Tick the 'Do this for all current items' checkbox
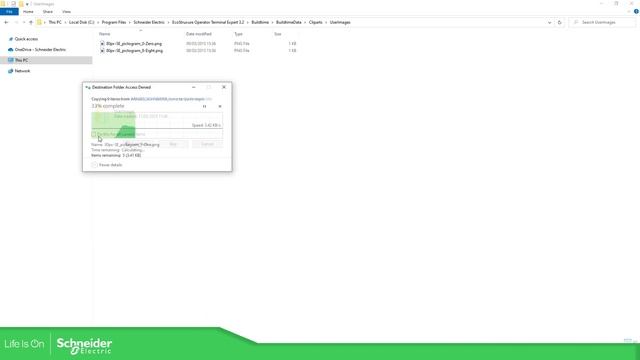This screenshot has width=640, height=360. point(93,134)
